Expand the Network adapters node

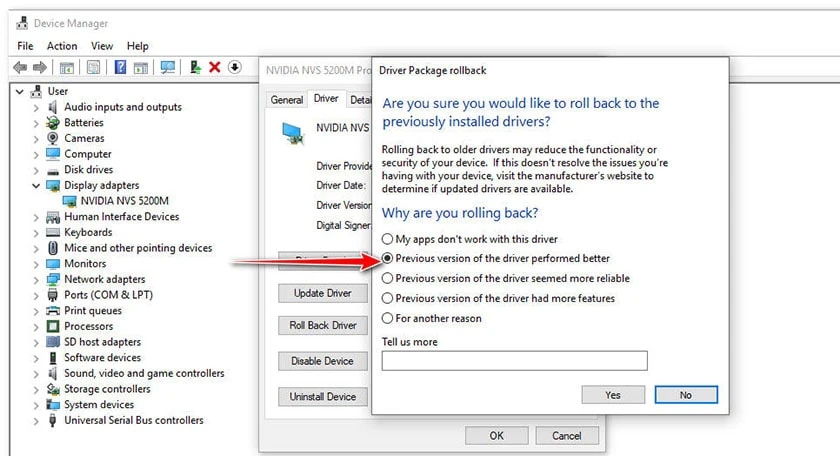pyautogui.click(x=36, y=280)
